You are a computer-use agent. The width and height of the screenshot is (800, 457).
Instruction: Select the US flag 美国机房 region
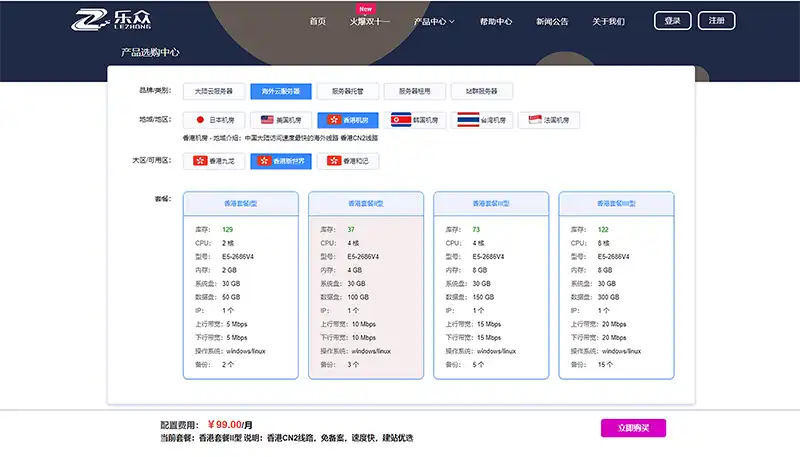tap(281, 120)
